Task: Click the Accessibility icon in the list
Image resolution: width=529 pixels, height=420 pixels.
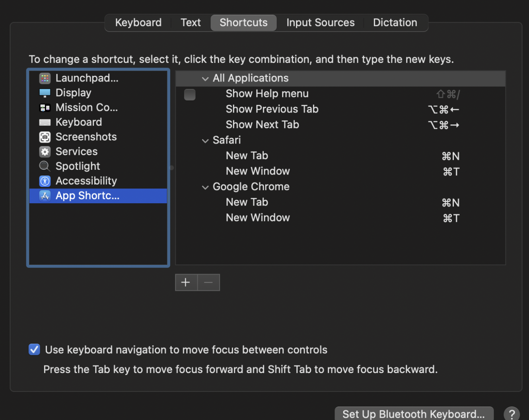Action: 45,181
